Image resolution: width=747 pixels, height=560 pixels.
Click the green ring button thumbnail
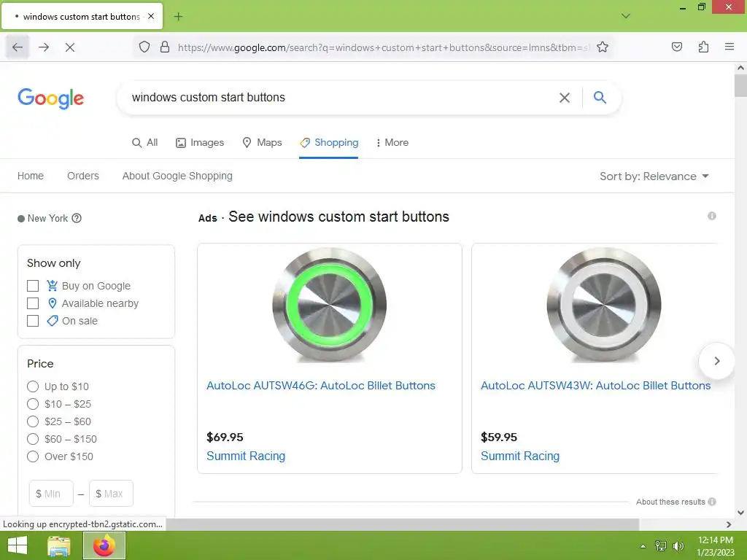(330, 305)
